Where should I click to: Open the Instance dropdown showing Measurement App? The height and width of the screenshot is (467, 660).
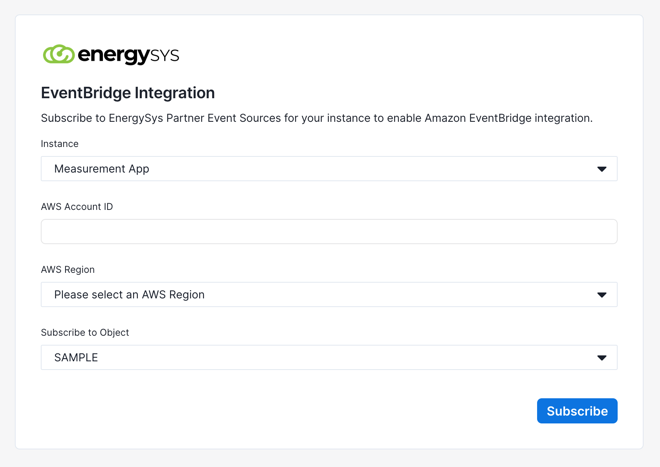pos(329,169)
